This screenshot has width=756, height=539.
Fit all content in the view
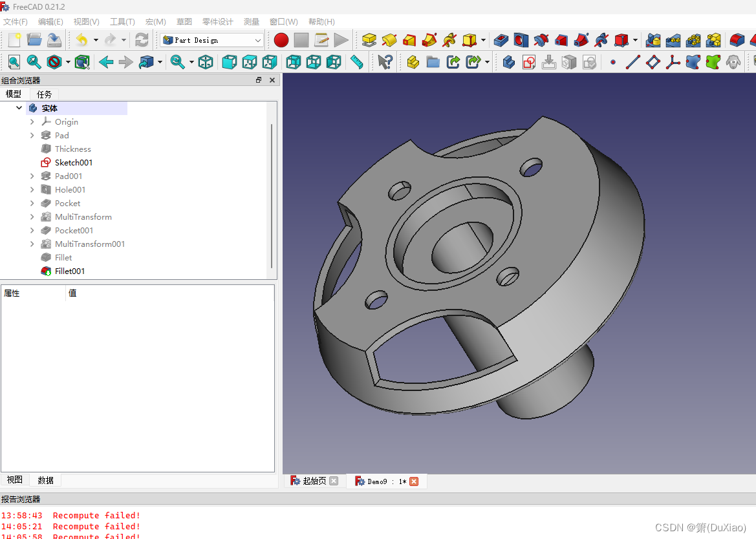pyautogui.click(x=14, y=62)
